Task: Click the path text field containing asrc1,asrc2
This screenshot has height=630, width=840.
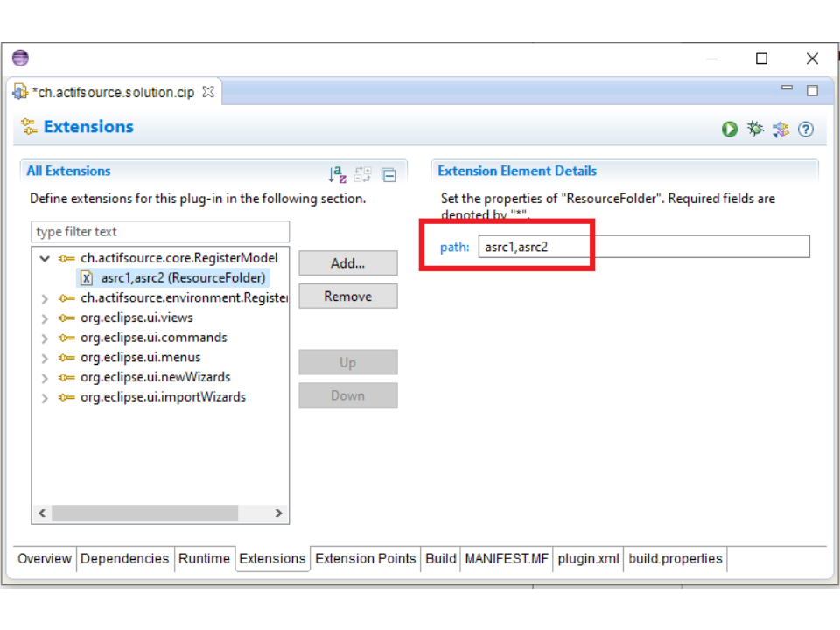Action: 643,247
